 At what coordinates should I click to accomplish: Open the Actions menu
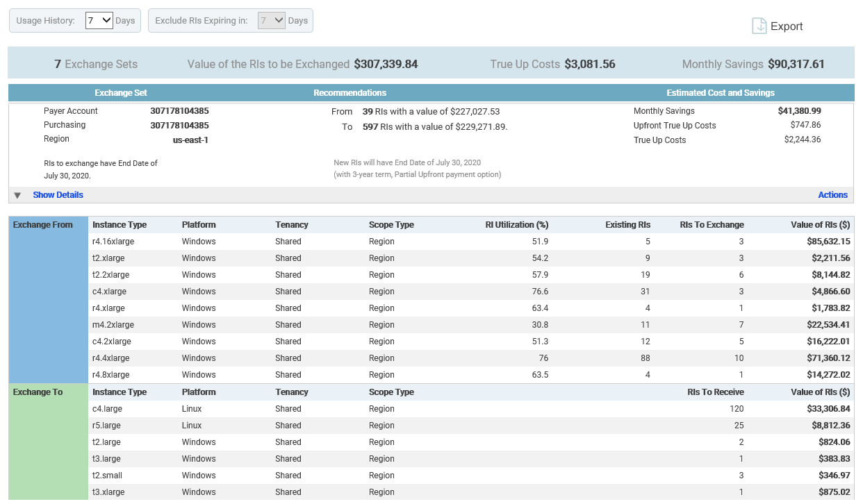[x=832, y=195]
